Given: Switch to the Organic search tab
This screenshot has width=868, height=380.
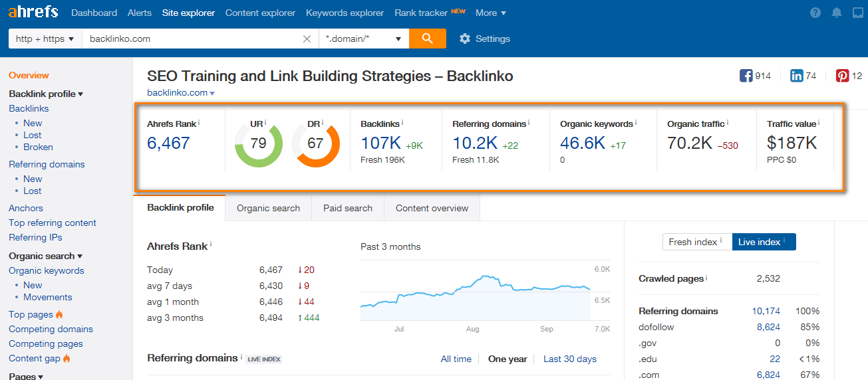Looking at the screenshot, I should click(268, 208).
